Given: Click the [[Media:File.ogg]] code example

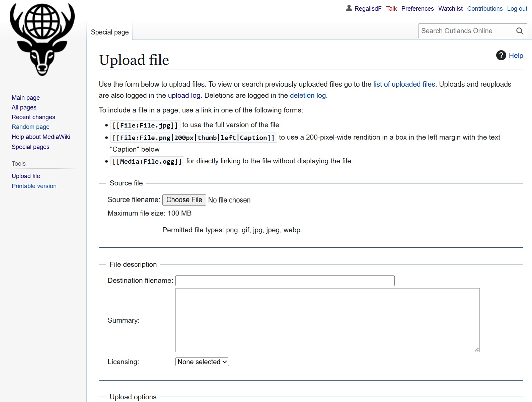Looking at the screenshot, I should (x=147, y=161).
